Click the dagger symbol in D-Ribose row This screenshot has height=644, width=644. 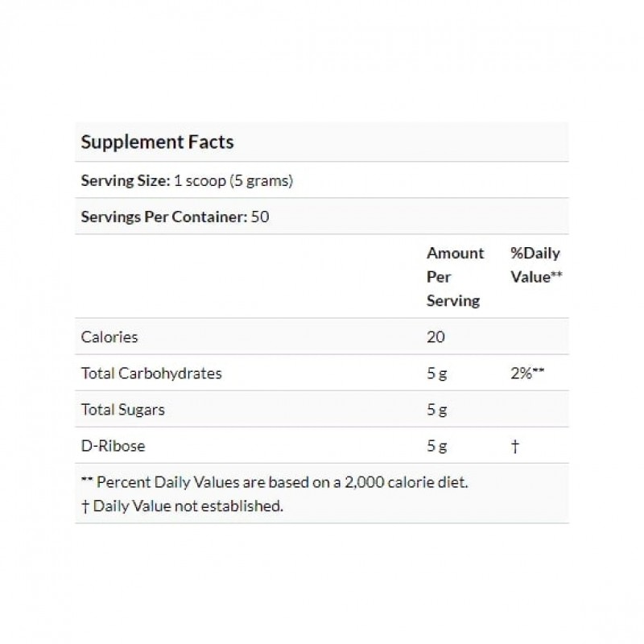tap(515, 446)
